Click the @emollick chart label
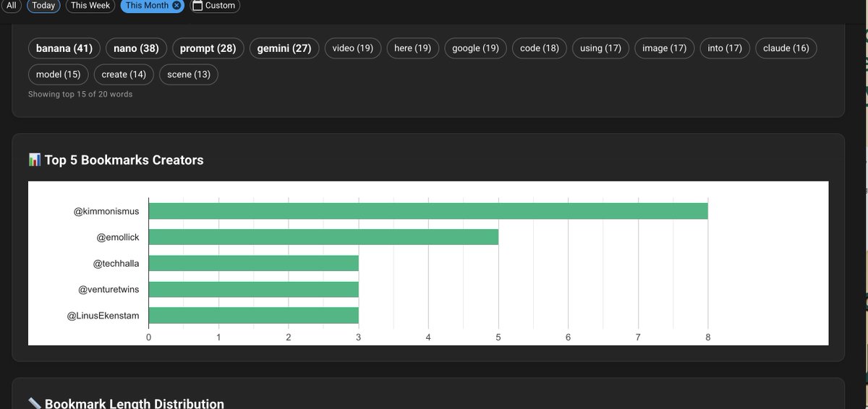868x409 pixels. (x=118, y=238)
